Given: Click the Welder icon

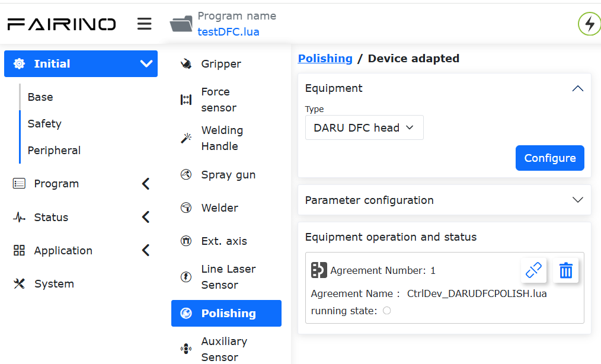Looking at the screenshot, I should pos(186,207).
